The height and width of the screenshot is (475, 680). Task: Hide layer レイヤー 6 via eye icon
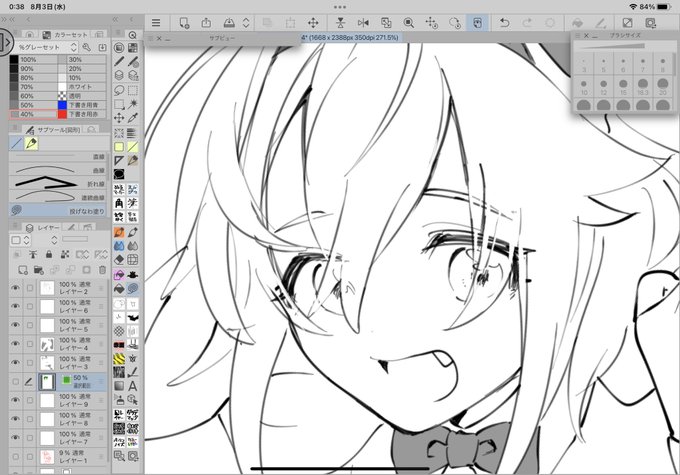click(x=16, y=306)
